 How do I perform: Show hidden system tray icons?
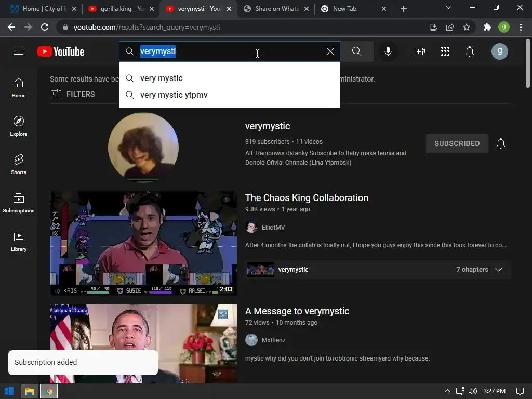point(447,391)
